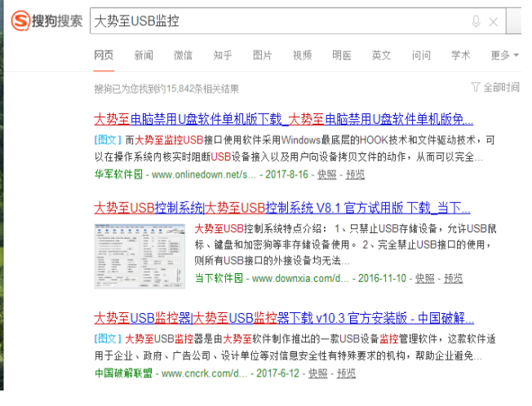Clear the search box with X icon
Screen dimensions: 532x406
[x=493, y=22]
